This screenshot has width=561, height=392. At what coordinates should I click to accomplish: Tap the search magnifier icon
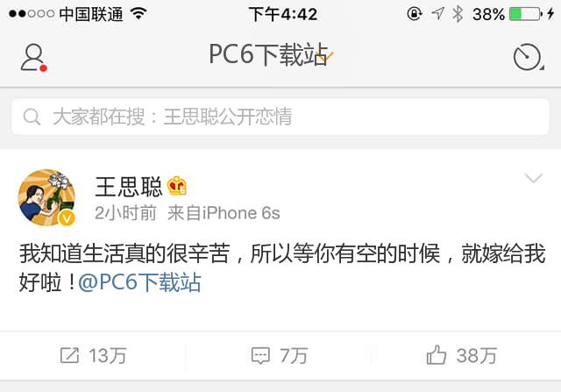point(32,117)
